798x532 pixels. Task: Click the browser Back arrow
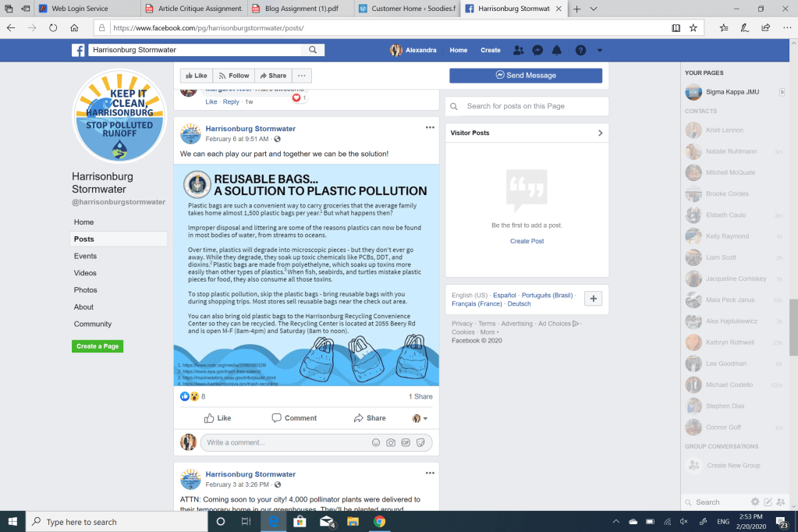[11, 27]
